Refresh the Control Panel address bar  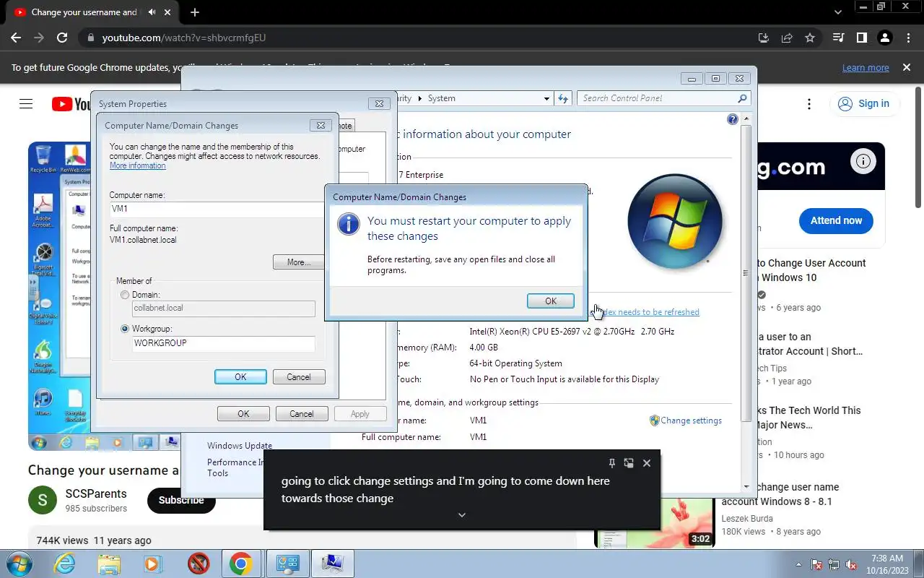coord(563,98)
